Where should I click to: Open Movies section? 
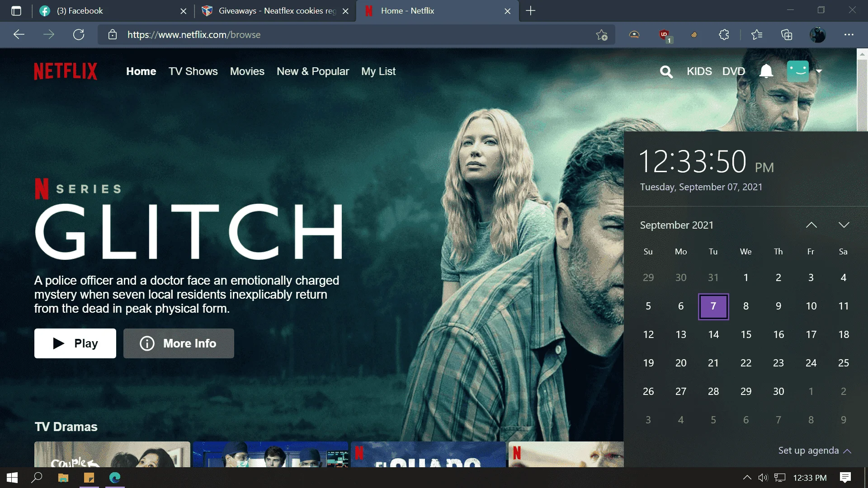pos(247,71)
